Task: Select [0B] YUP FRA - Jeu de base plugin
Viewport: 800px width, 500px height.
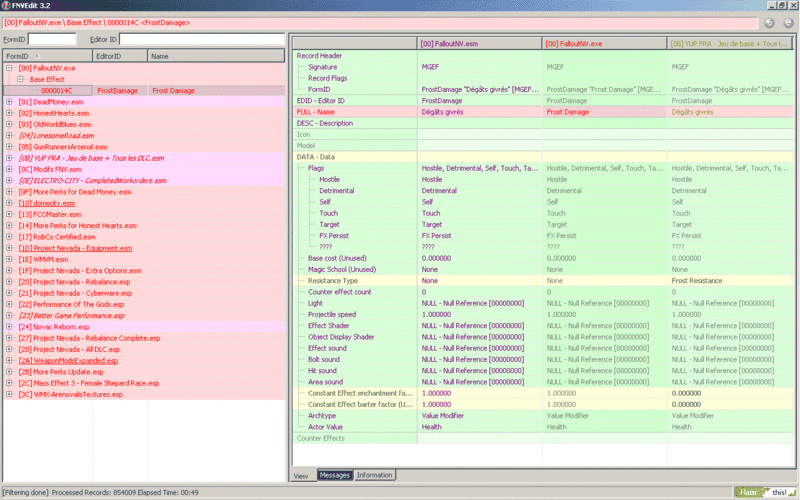Action: coord(91,158)
